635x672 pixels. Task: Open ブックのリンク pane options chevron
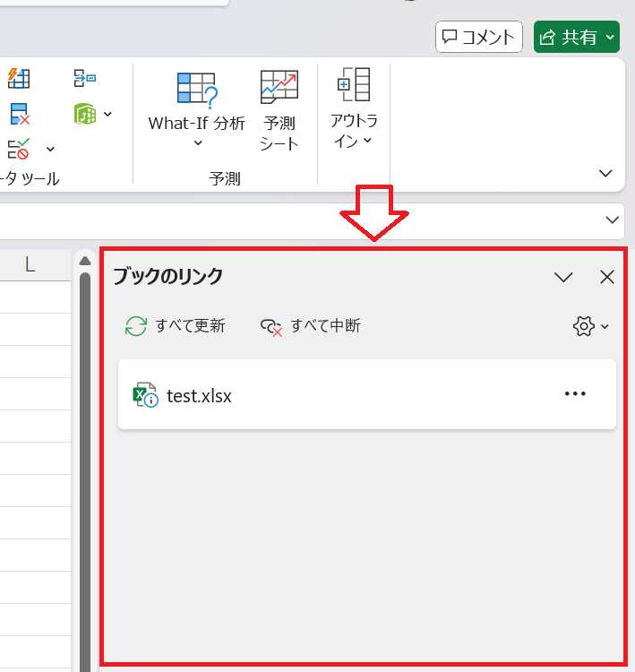click(x=563, y=277)
